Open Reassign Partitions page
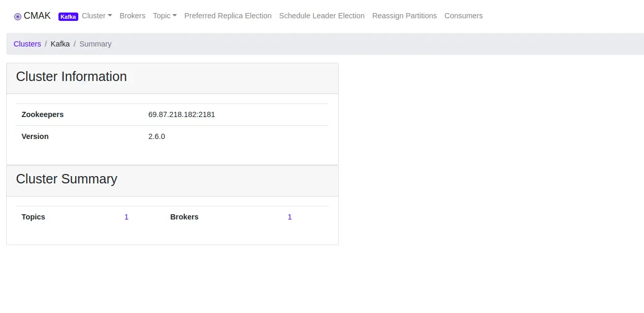Screen dimensions: 644x313 coord(404,16)
